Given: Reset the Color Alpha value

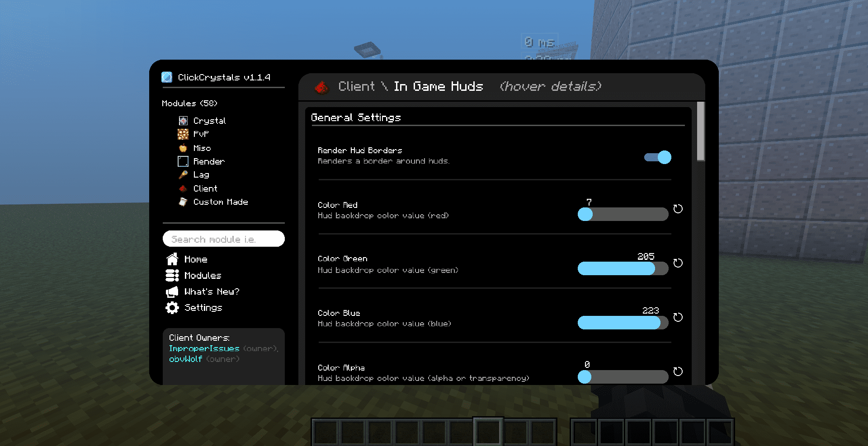Looking at the screenshot, I should [x=678, y=371].
